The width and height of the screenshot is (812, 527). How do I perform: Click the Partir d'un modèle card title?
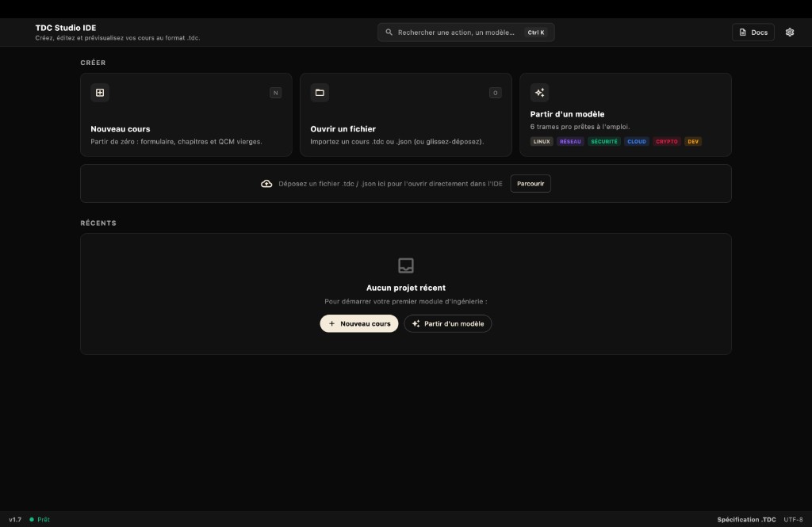567,114
